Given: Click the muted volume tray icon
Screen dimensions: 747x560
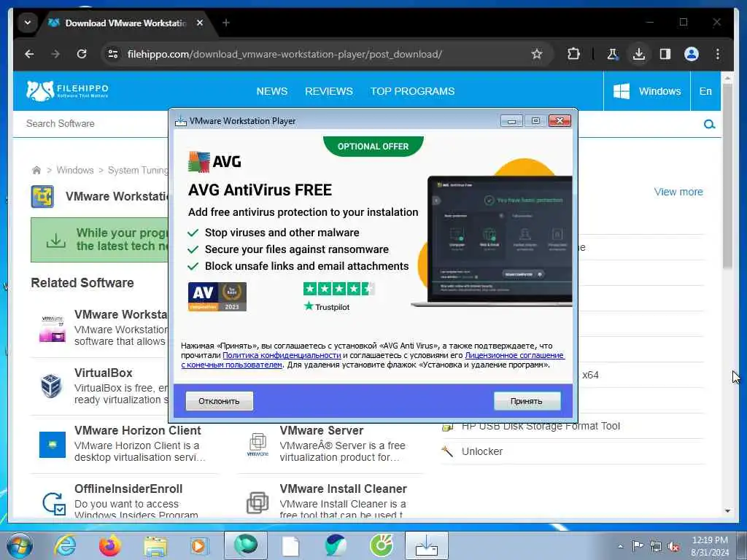Looking at the screenshot, I should [673, 547].
